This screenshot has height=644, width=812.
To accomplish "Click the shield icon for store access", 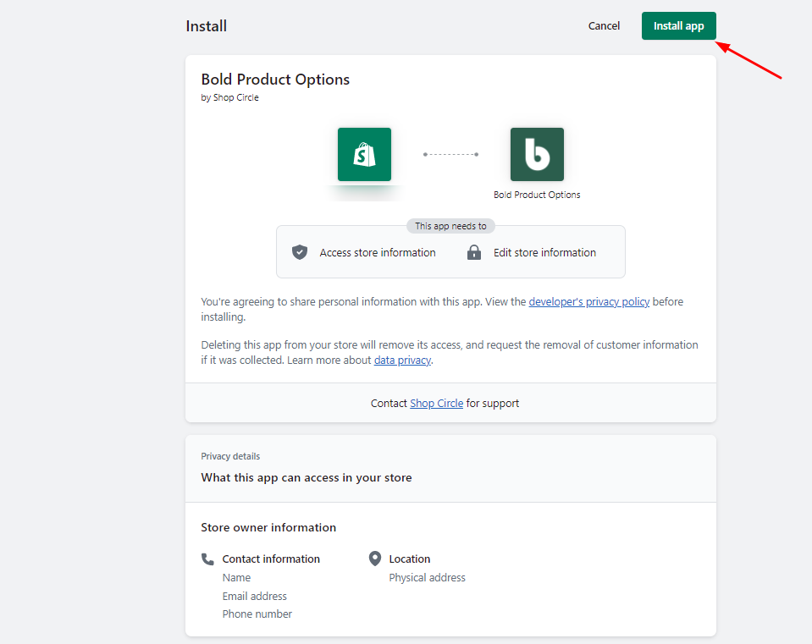I will 300,252.
